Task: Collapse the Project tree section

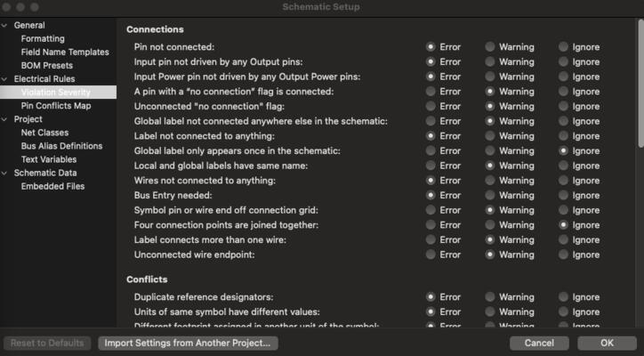Action: pos(6,119)
